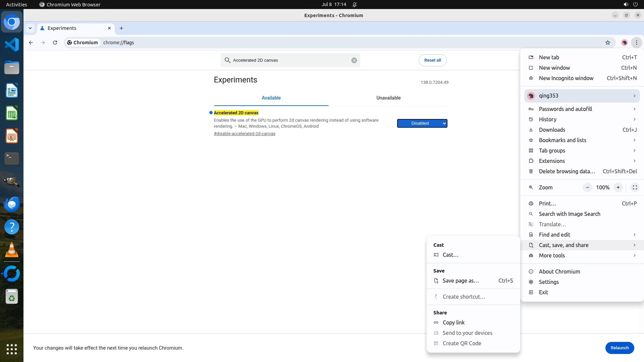The image size is (644, 362).
Task: Click the back navigation arrow
Action: coord(31,43)
